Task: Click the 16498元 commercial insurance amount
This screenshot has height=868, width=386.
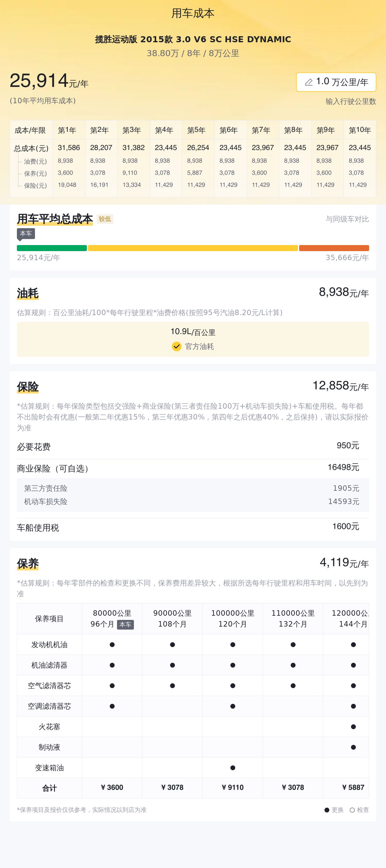Action: coord(343,467)
